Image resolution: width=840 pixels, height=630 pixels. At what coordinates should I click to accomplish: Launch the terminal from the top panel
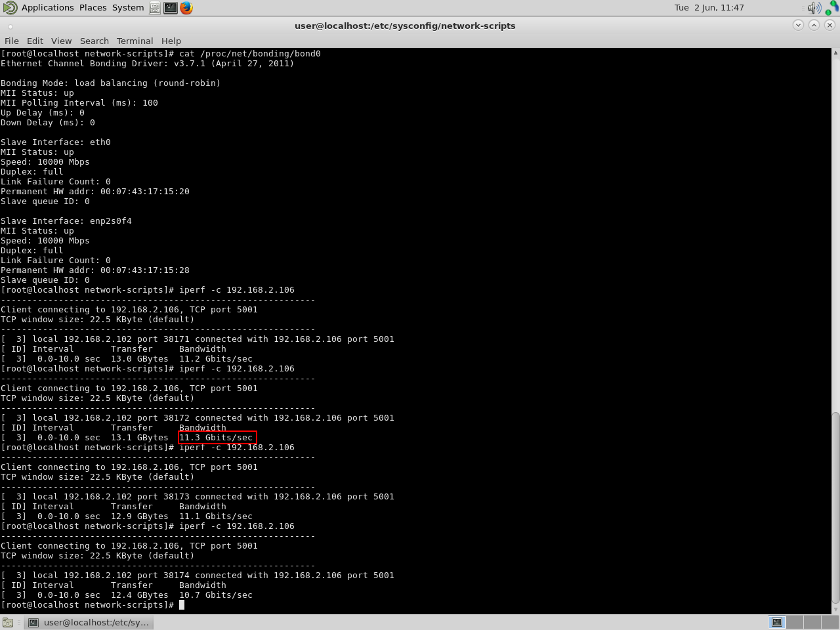coord(170,8)
